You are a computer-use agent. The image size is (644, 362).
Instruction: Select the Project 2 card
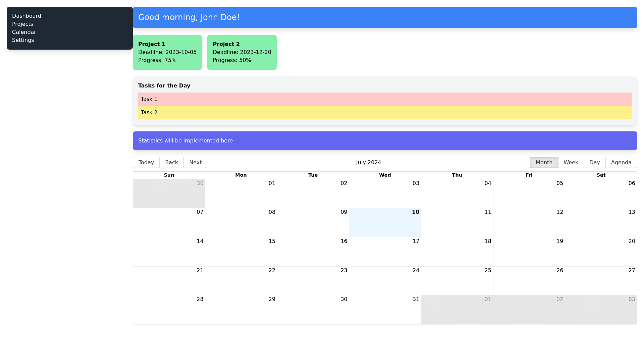(x=242, y=52)
